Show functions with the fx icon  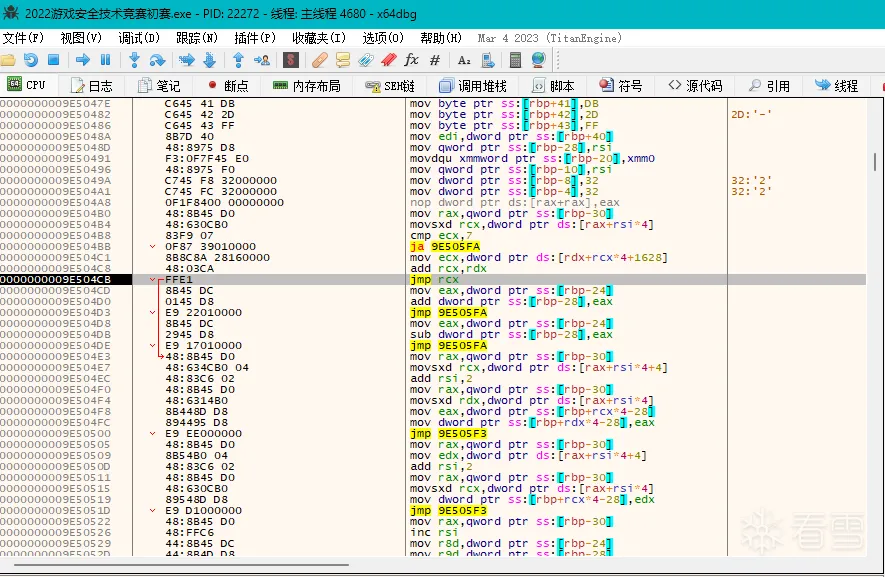click(x=411, y=60)
